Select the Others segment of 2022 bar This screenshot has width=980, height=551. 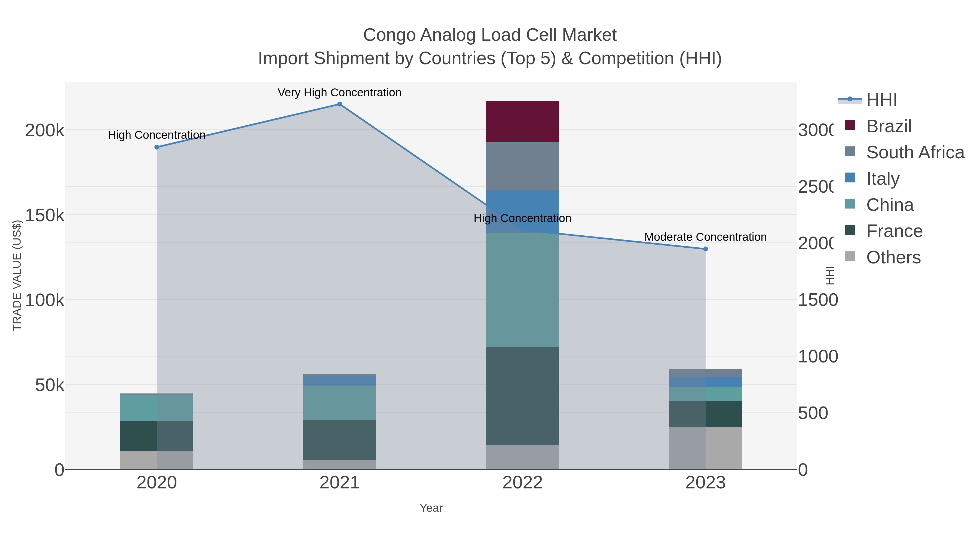523,457
